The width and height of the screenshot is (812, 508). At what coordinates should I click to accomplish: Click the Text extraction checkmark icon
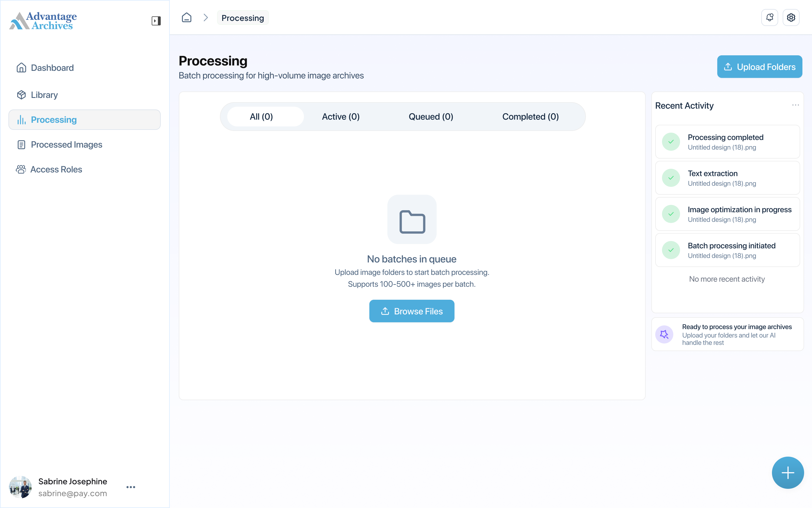671,178
